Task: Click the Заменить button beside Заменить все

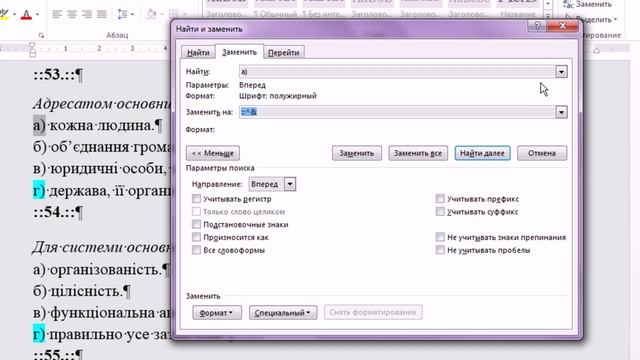Action: 357,153
